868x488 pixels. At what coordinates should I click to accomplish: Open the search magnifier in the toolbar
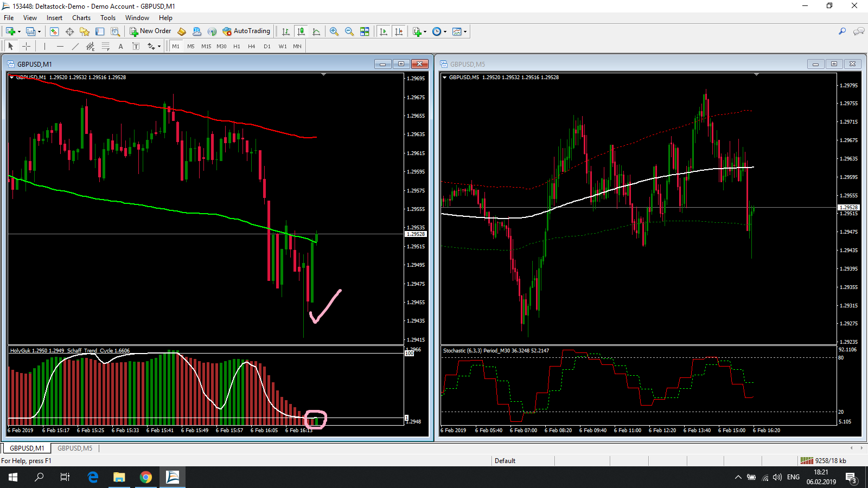842,31
